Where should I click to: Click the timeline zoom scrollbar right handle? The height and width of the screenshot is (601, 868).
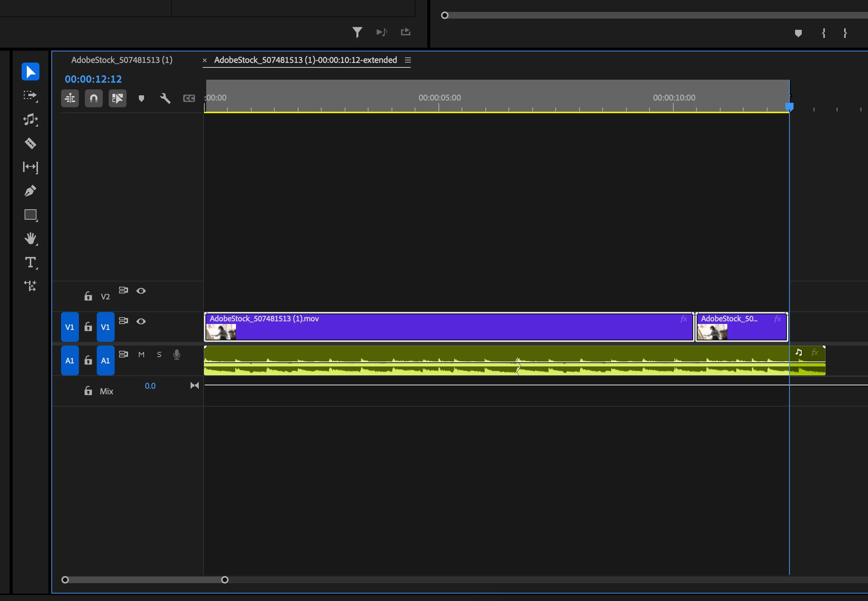click(224, 579)
